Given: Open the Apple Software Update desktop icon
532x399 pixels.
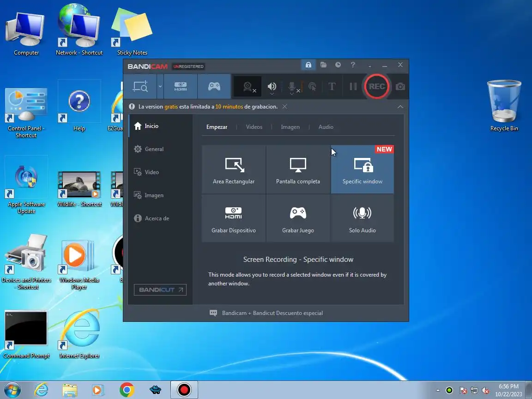Looking at the screenshot, I should coord(26,185).
